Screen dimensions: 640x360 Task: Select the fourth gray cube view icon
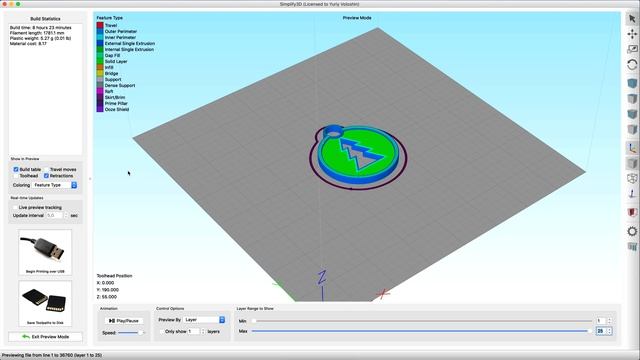(632, 129)
